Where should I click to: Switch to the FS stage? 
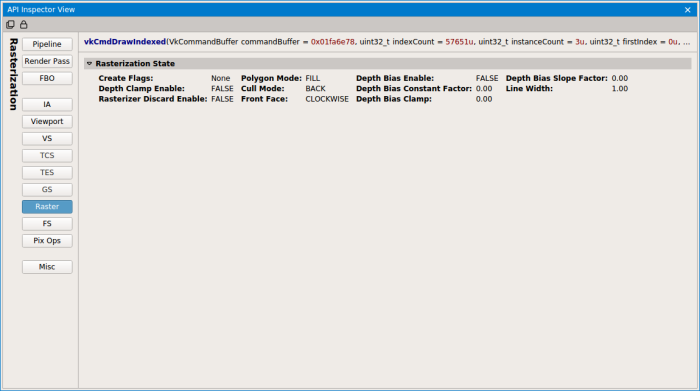47,224
